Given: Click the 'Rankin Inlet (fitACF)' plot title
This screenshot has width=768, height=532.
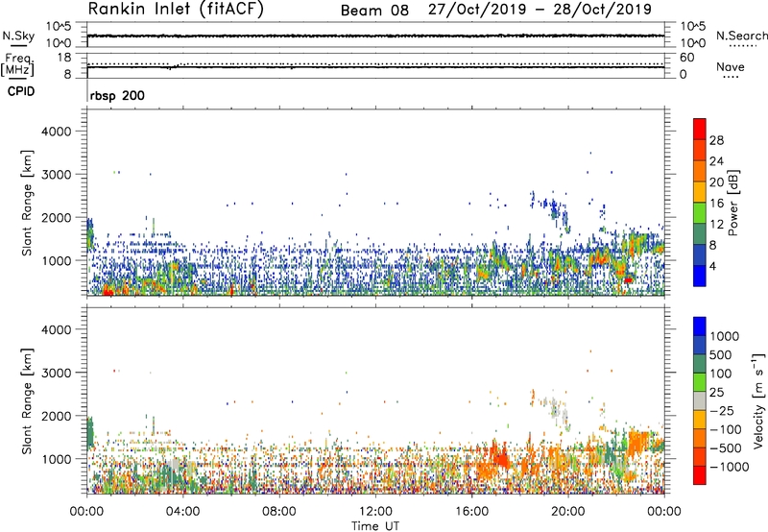Looking at the screenshot, I should [x=176, y=9].
